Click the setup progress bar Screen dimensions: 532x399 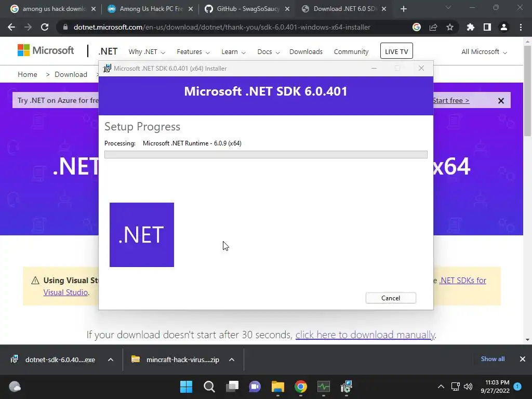coord(266,155)
